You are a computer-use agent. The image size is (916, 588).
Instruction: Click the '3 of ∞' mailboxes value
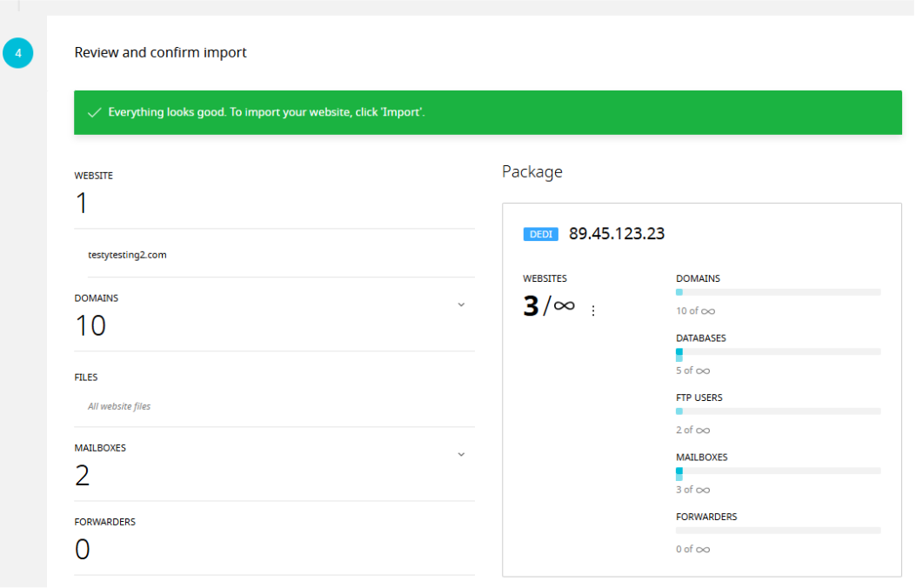tap(692, 490)
